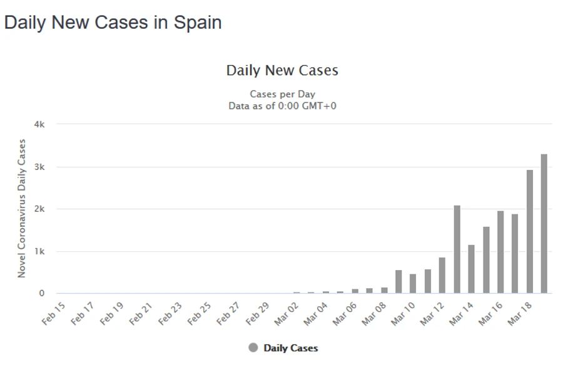Select the Mar 10 bar
Viewport: 588px width, 370px height.
[x=413, y=284]
